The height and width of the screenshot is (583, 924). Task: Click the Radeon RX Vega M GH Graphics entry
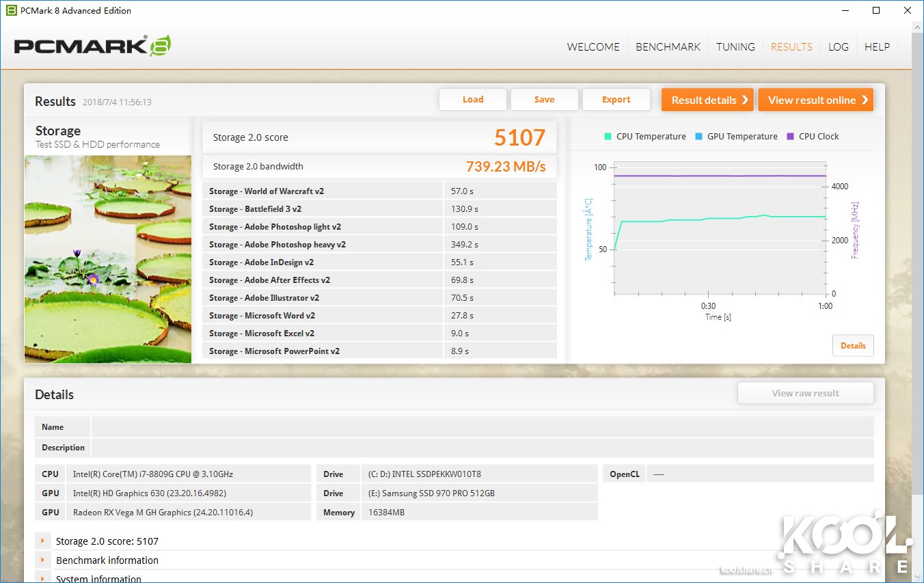point(189,513)
